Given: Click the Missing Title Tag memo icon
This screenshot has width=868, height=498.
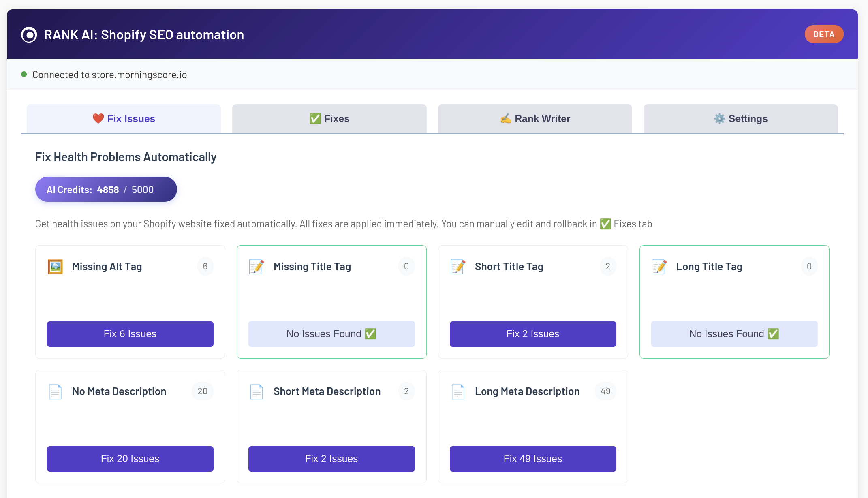Looking at the screenshot, I should tap(257, 267).
